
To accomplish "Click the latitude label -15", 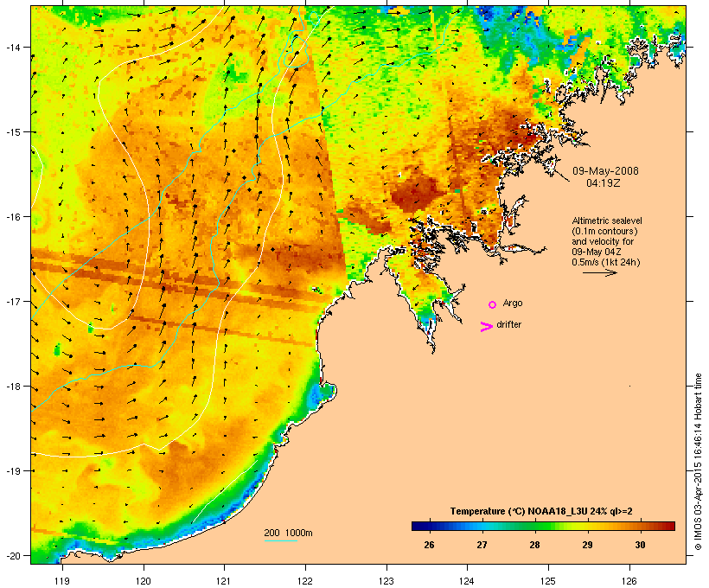I will click(x=13, y=132).
